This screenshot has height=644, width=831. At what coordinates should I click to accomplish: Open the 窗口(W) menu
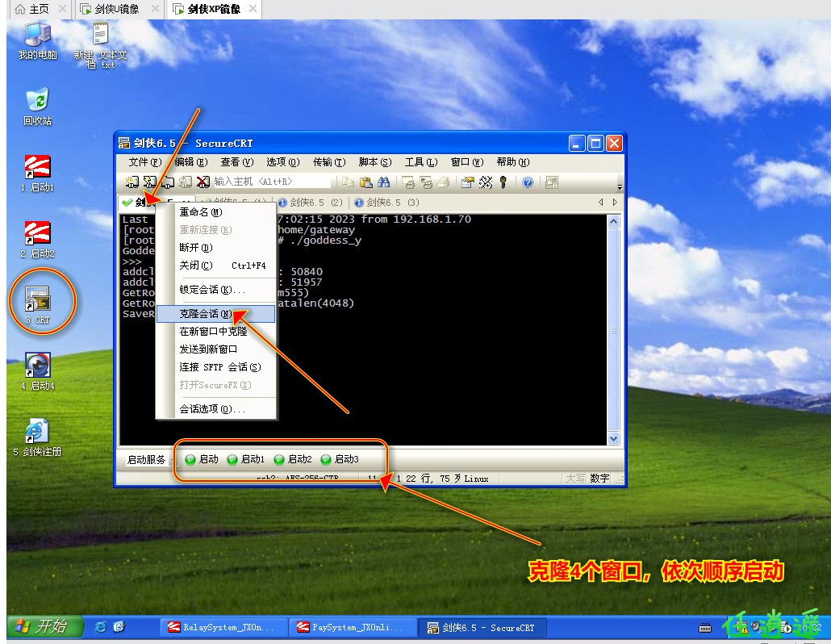(x=467, y=162)
